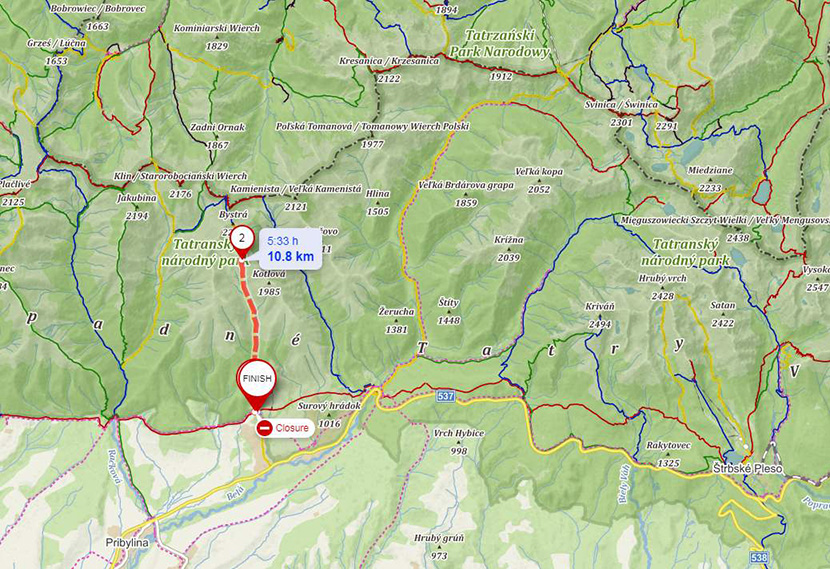Select the Kotlová 1985 peak label
This screenshot has height=569, width=830.
coord(269,283)
